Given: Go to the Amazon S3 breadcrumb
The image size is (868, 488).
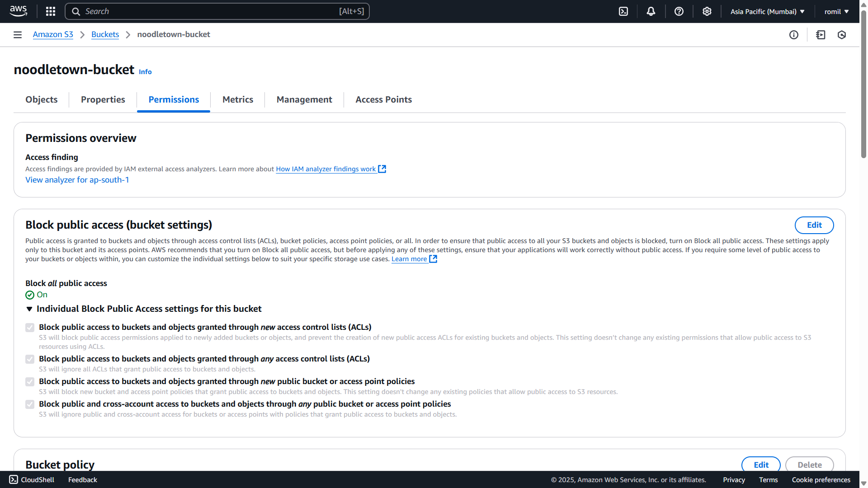Looking at the screenshot, I should [x=53, y=34].
